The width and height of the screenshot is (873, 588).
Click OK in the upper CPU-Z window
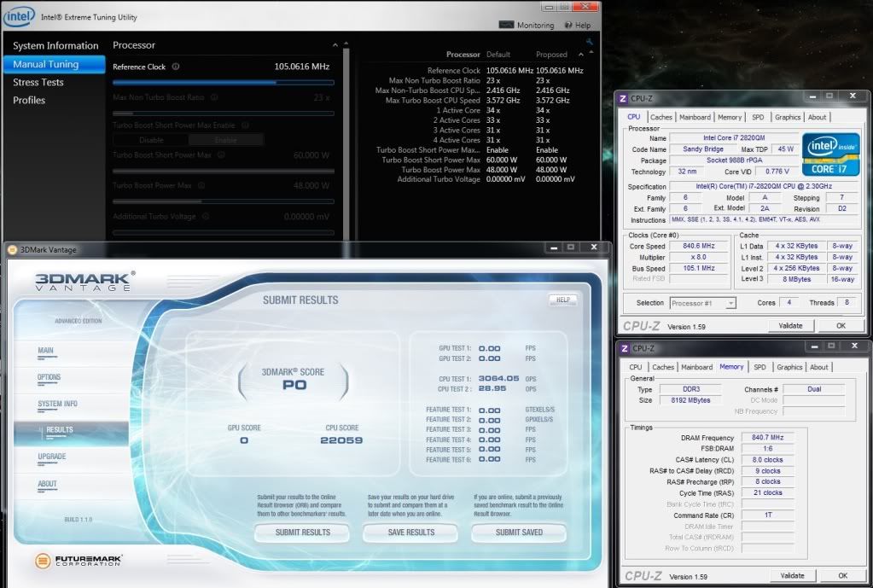point(841,326)
